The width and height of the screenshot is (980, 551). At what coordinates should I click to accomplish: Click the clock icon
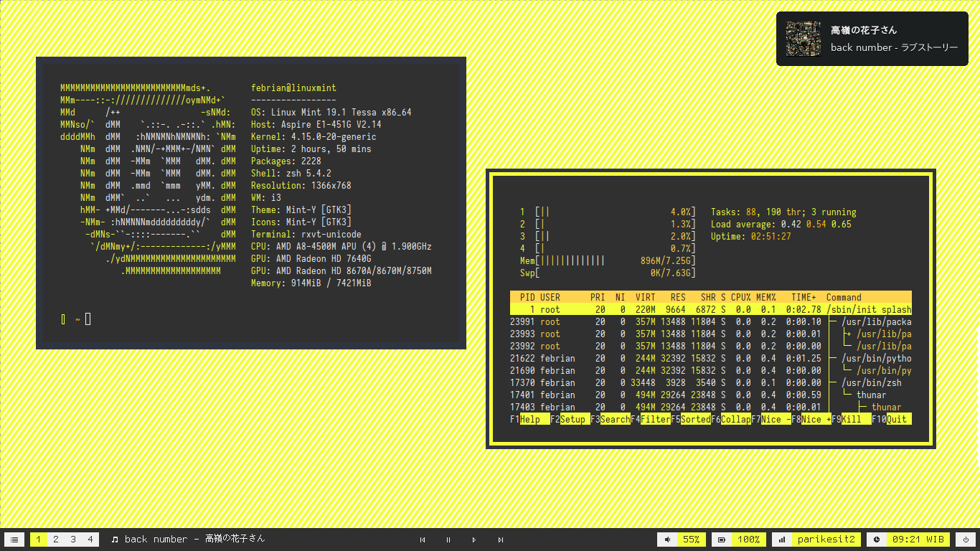876,540
